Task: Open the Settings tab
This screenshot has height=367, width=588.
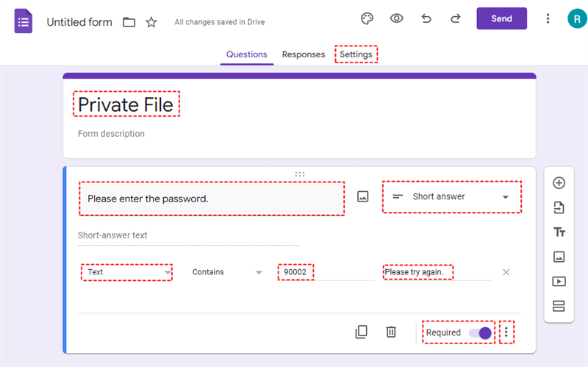Action: click(x=356, y=54)
